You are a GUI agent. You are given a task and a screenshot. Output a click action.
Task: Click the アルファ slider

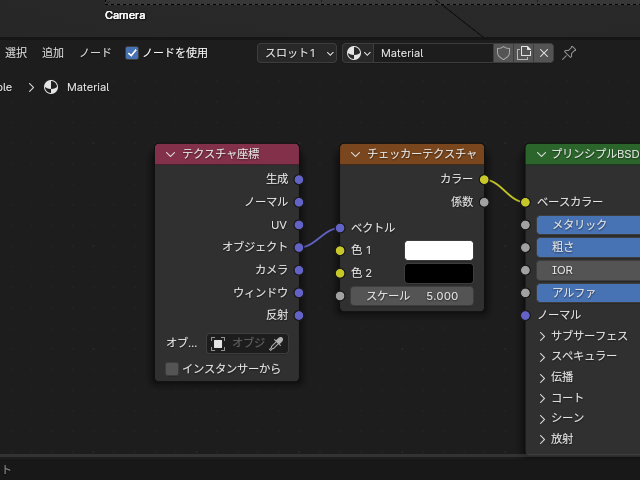[x=588, y=293]
